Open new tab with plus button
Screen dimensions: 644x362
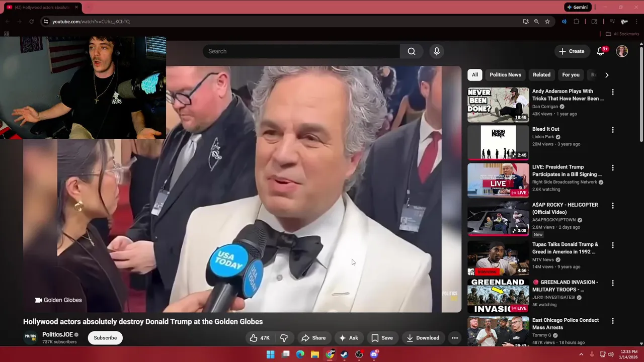[90, 7]
